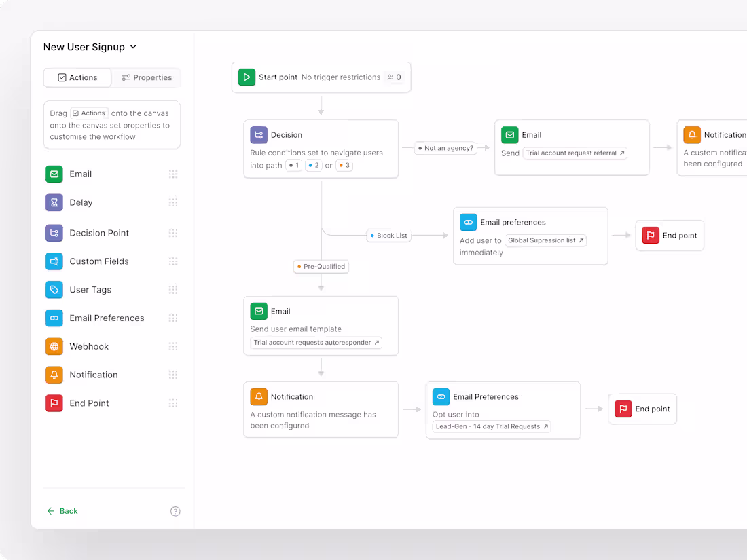Select the Custom Fields action icon

(54, 261)
